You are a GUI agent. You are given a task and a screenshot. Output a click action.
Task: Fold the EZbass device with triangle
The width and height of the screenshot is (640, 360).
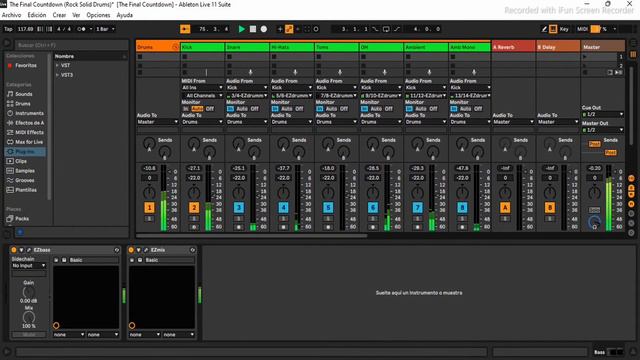pos(21,250)
